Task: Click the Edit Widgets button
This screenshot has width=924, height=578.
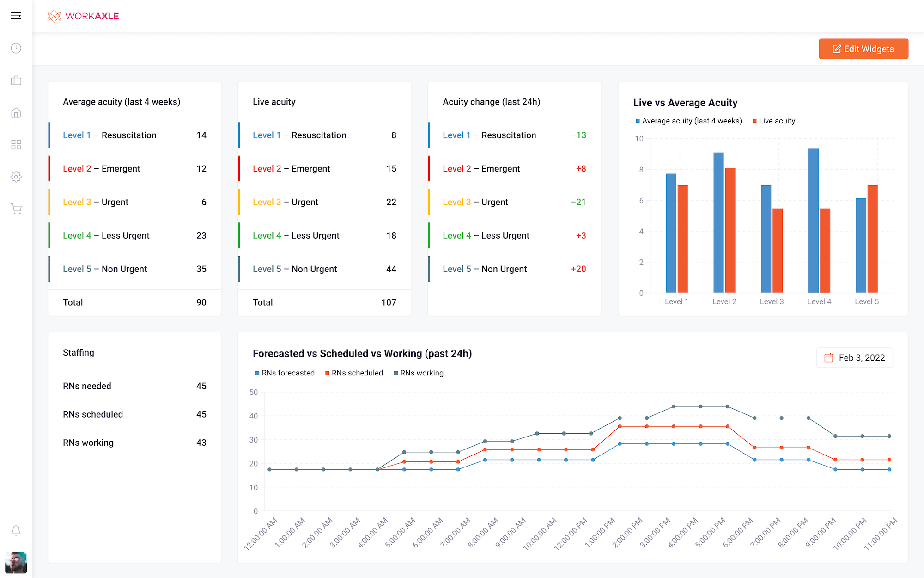Action: tap(863, 49)
